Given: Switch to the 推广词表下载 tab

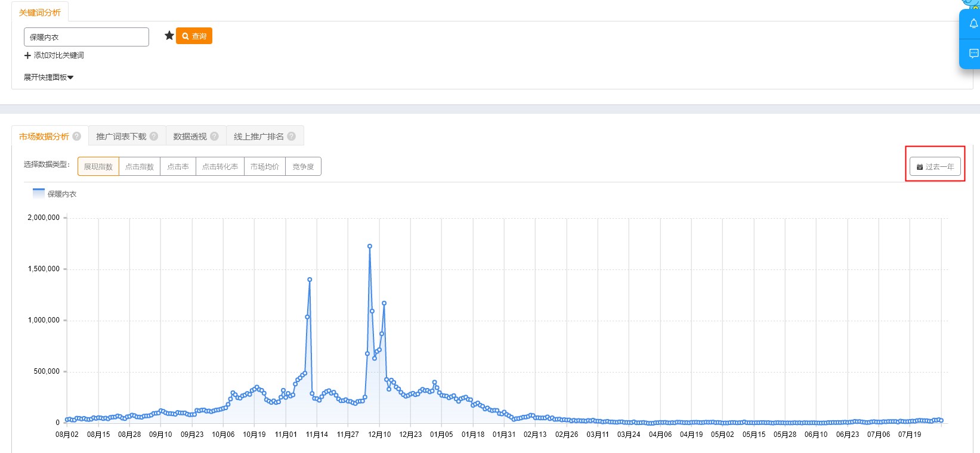Looking at the screenshot, I should [x=121, y=136].
